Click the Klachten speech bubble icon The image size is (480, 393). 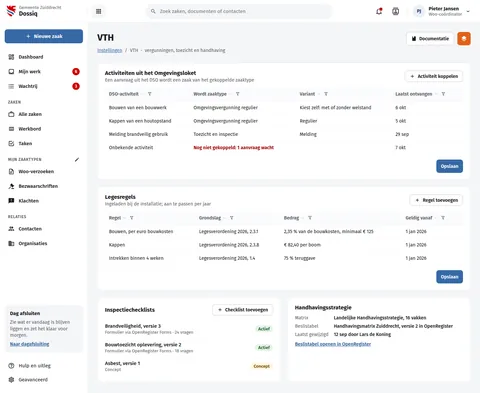pos(11,201)
